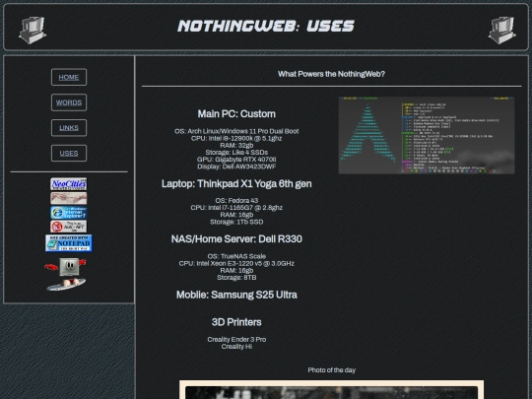Click the 'NAS/Home Server: Dell R330' heading
532x399 pixels.
(236, 239)
